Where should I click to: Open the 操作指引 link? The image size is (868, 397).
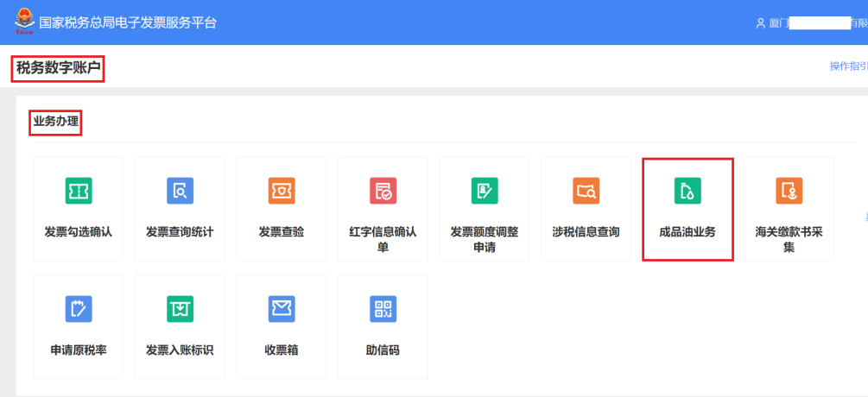pyautogui.click(x=848, y=66)
